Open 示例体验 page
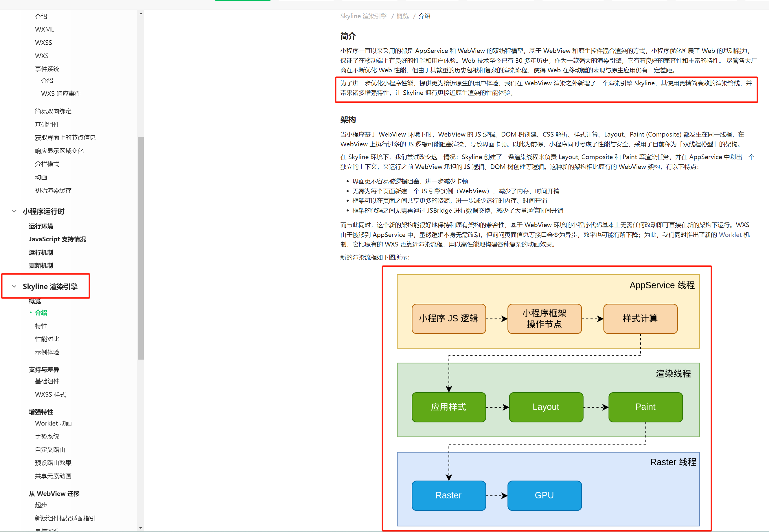Viewport: 769px width, 532px height. pos(47,352)
